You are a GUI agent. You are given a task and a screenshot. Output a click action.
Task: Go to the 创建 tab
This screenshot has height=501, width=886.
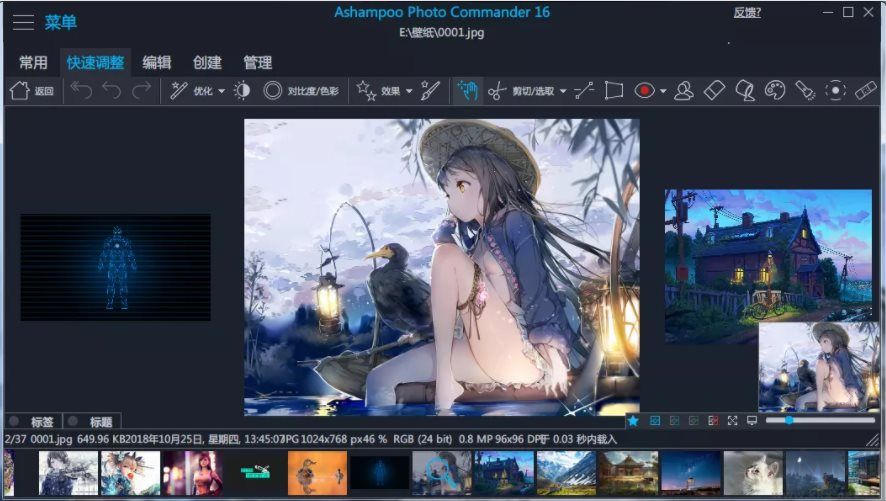tap(207, 63)
